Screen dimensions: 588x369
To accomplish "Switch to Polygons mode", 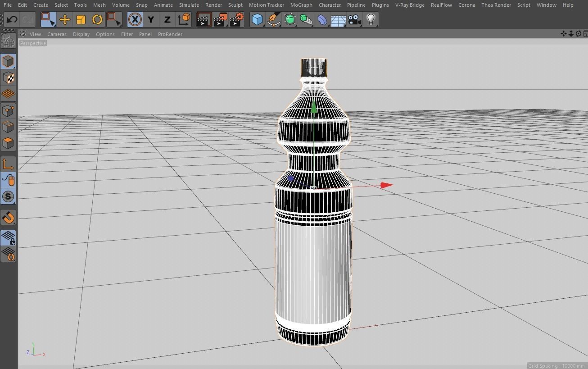I will pyautogui.click(x=8, y=143).
